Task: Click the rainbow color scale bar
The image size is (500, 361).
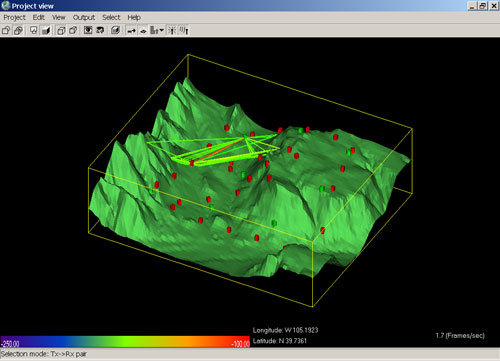Action: [x=125, y=342]
